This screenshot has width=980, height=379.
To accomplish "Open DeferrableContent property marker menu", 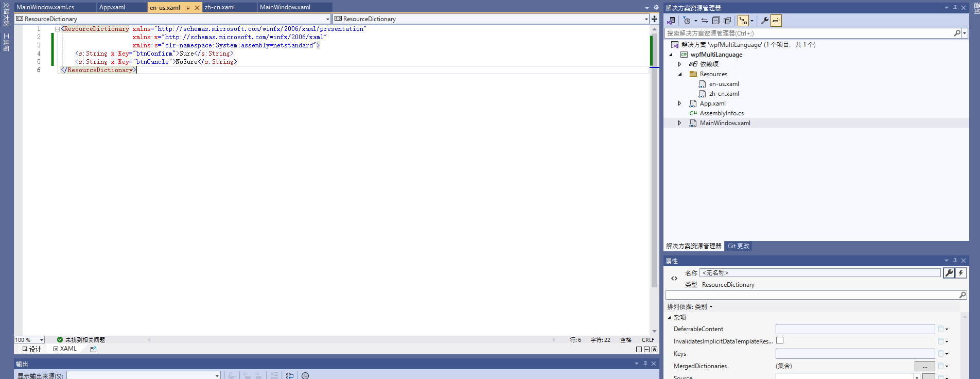I will pos(942,329).
